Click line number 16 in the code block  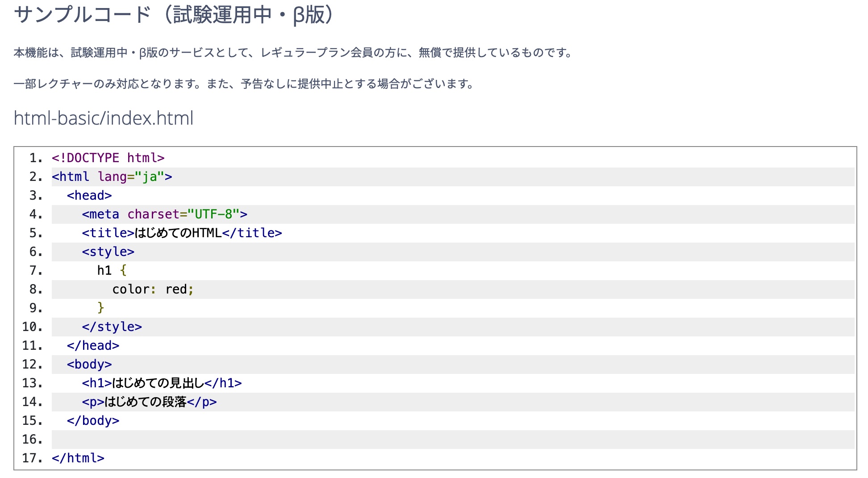(32, 440)
